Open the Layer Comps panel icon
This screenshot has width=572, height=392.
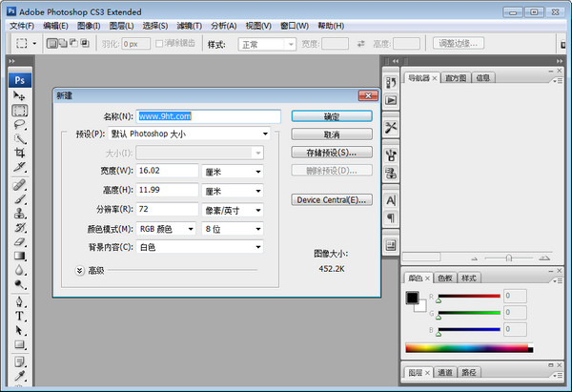pyautogui.click(x=391, y=245)
